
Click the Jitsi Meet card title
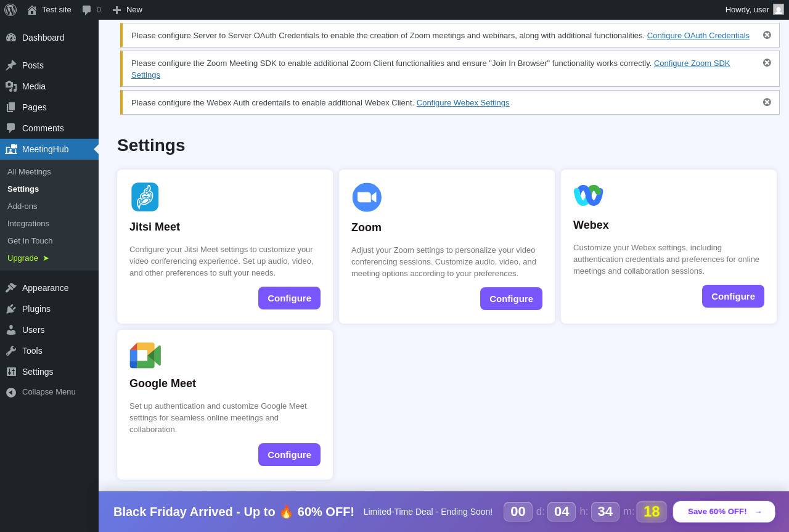click(x=155, y=227)
